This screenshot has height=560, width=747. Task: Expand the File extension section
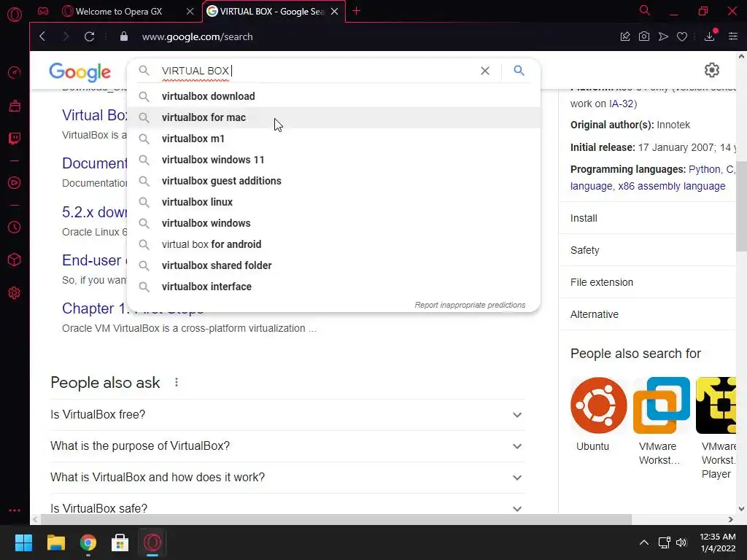(648, 282)
